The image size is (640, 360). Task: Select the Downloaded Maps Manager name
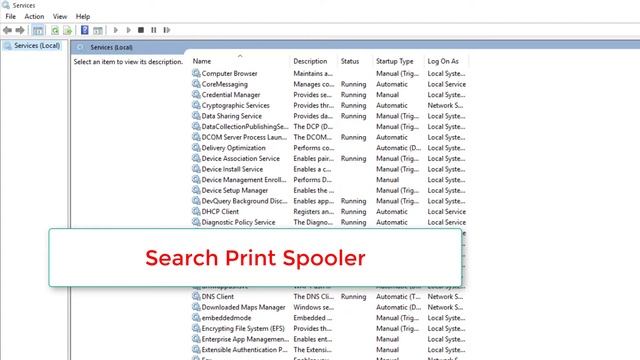click(x=243, y=307)
